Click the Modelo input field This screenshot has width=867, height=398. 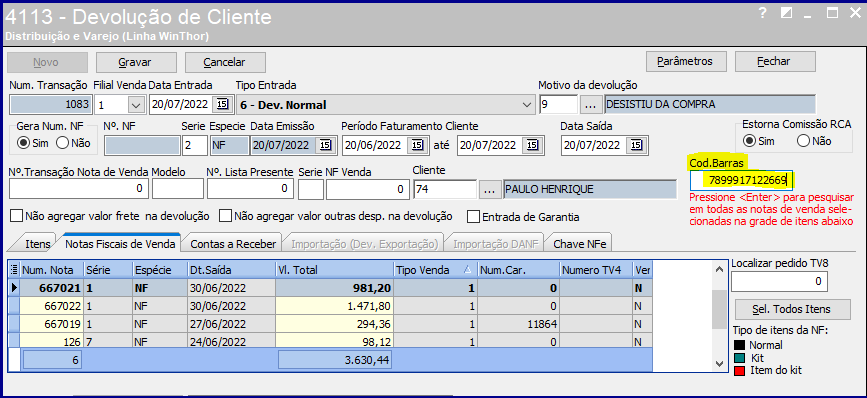tap(178, 189)
